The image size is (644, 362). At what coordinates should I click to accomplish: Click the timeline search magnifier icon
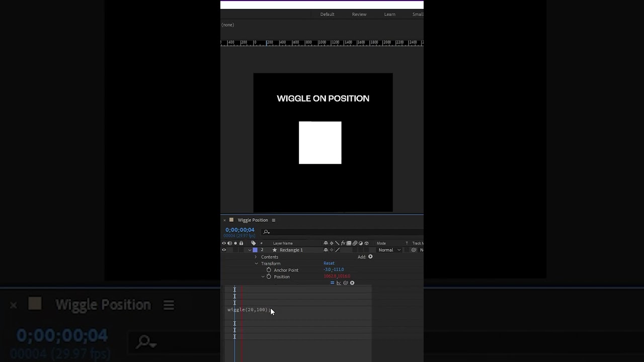click(x=266, y=232)
